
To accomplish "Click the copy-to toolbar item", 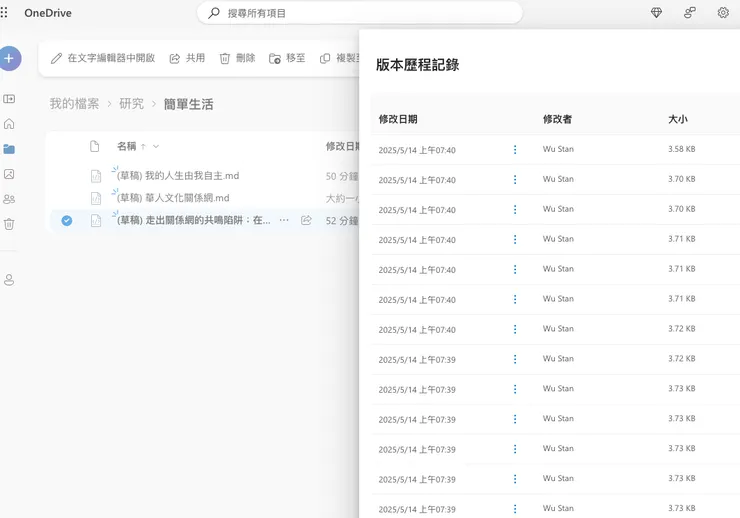I will pyautogui.click(x=339, y=58).
